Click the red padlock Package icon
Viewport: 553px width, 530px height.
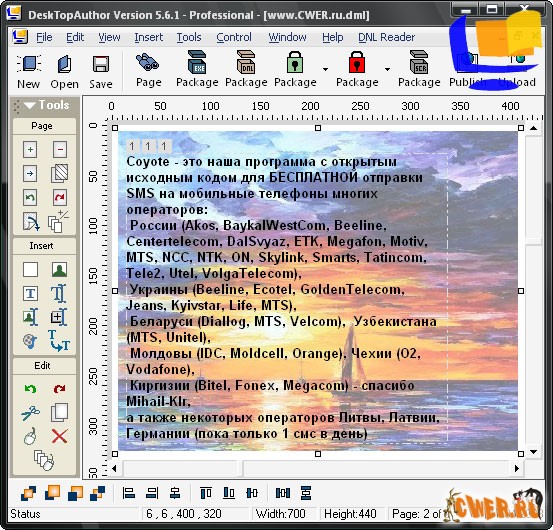tap(357, 62)
